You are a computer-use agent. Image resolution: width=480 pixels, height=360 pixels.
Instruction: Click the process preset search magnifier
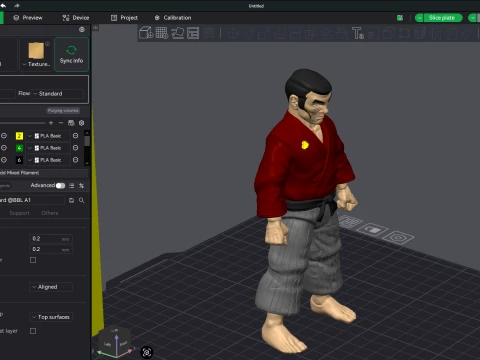(82, 200)
